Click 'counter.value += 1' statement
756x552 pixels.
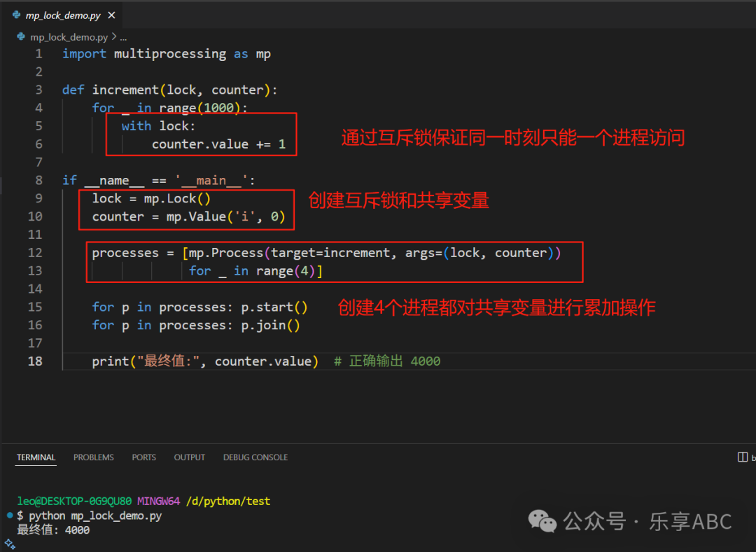[218, 144]
